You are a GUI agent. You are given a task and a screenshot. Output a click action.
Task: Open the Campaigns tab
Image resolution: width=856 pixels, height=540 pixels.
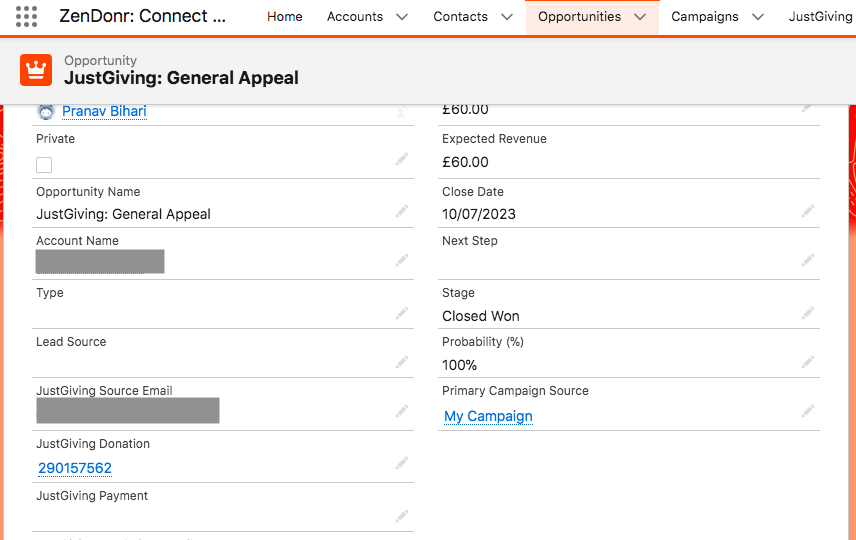705,17
